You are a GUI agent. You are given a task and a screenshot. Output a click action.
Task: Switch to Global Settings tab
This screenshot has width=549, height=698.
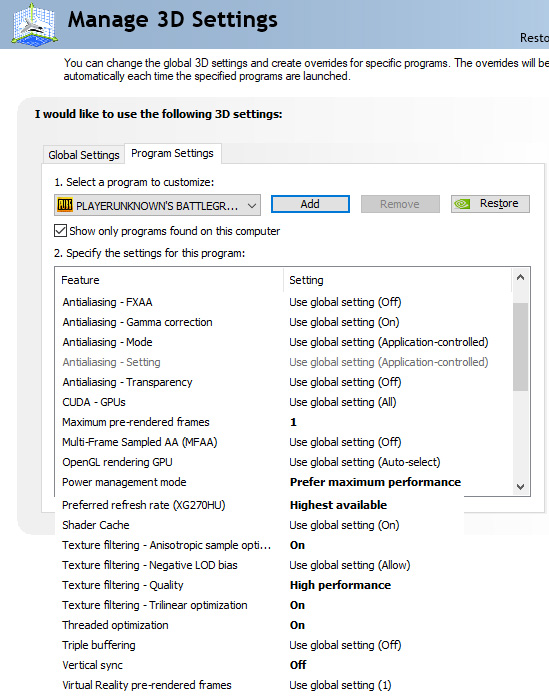(84, 155)
